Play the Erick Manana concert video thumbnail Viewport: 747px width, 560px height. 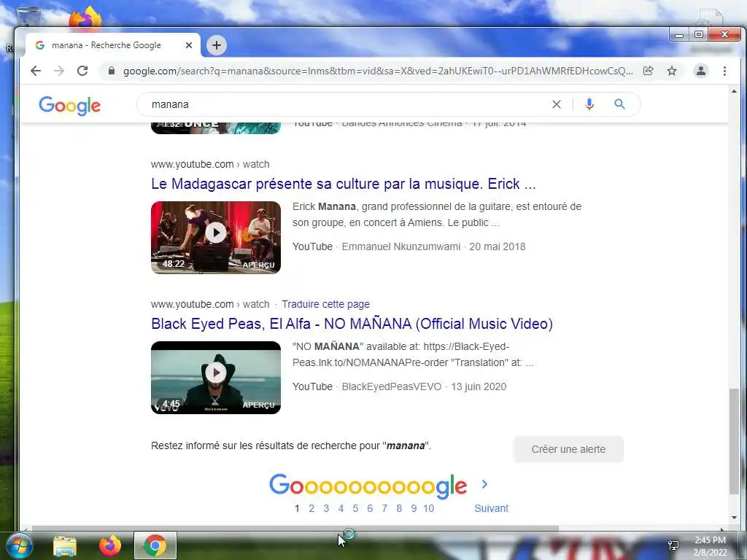(216, 238)
